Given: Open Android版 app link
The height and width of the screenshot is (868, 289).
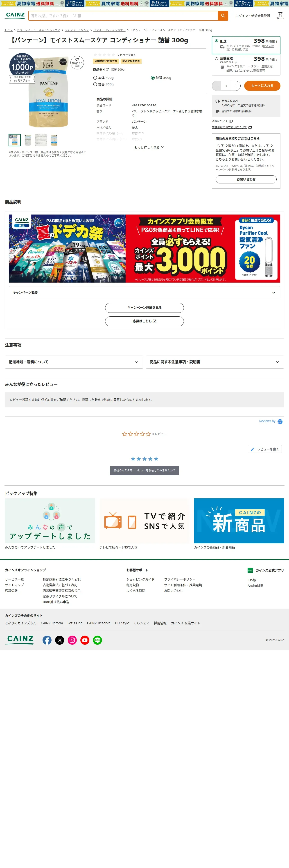Looking at the screenshot, I should (x=255, y=586).
